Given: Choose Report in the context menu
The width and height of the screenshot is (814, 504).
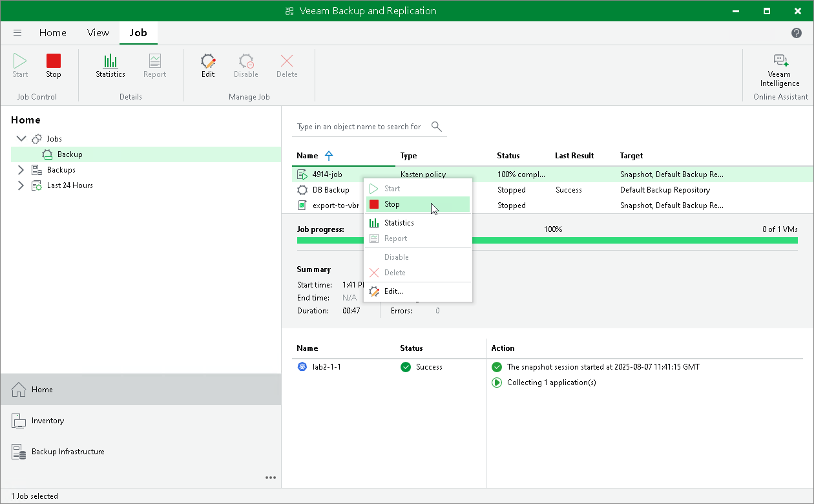Looking at the screenshot, I should point(418,238).
